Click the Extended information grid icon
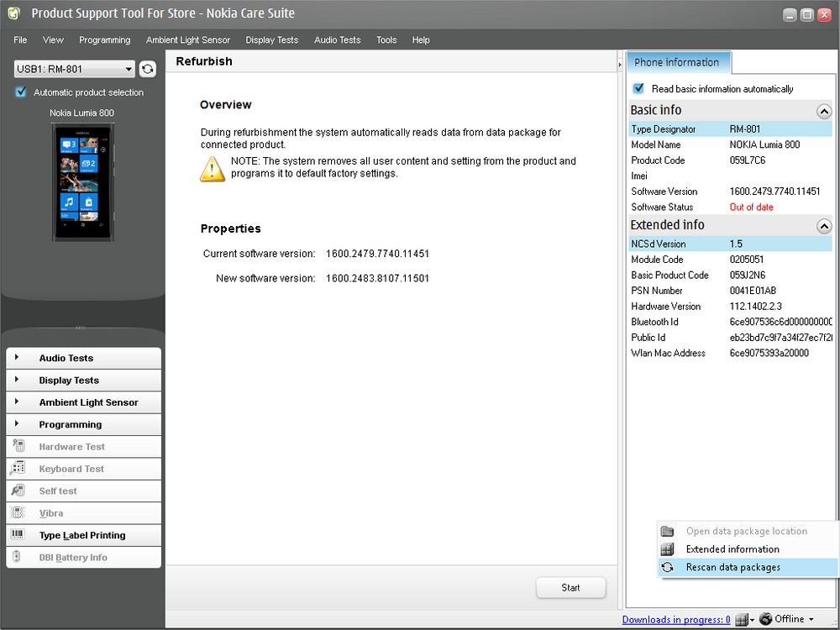The width and height of the screenshot is (840, 630). (x=667, y=549)
